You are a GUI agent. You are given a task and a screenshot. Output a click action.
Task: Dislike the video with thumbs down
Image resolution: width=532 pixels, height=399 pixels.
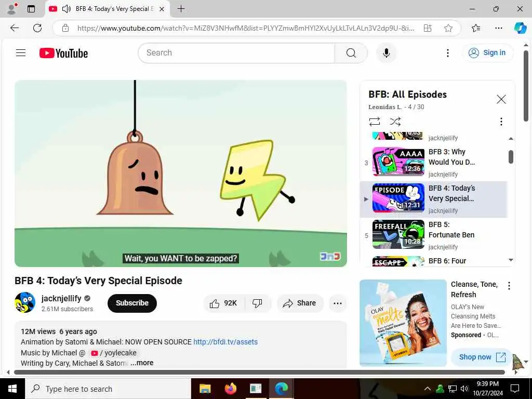pyautogui.click(x=257, y=303)
